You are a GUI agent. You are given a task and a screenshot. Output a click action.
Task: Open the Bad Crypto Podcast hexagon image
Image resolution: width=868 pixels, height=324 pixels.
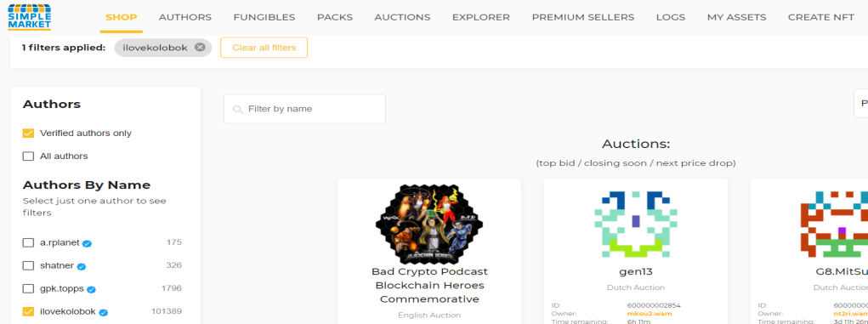(429, 224)
